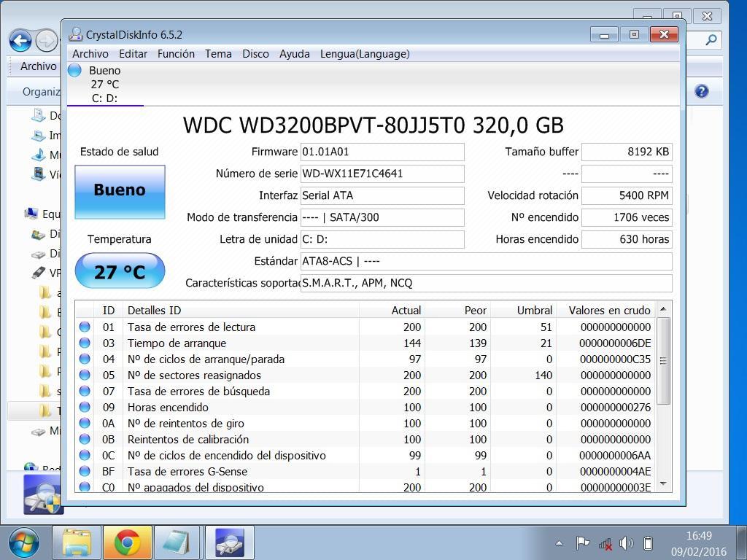Click status orb for Nº de sectores reasignados
The image size is (747, 560).
pyautogui.click(x=85, y=375)
